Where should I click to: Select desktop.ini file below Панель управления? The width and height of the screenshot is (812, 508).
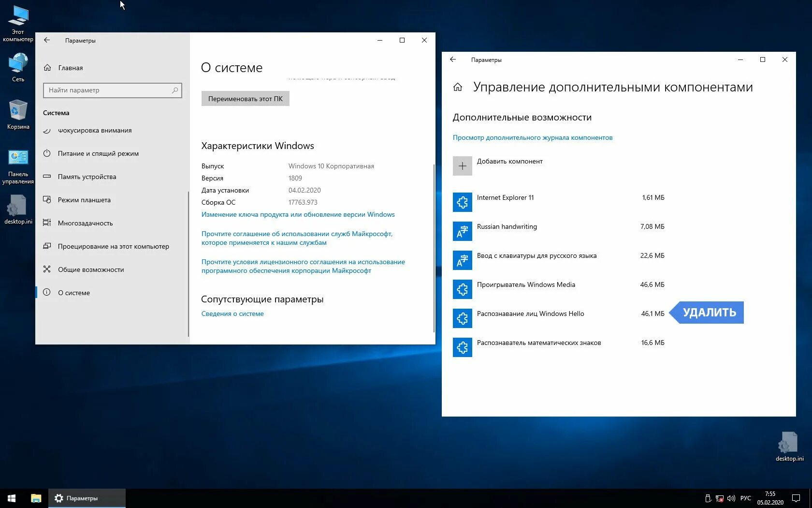click(18, 209)
